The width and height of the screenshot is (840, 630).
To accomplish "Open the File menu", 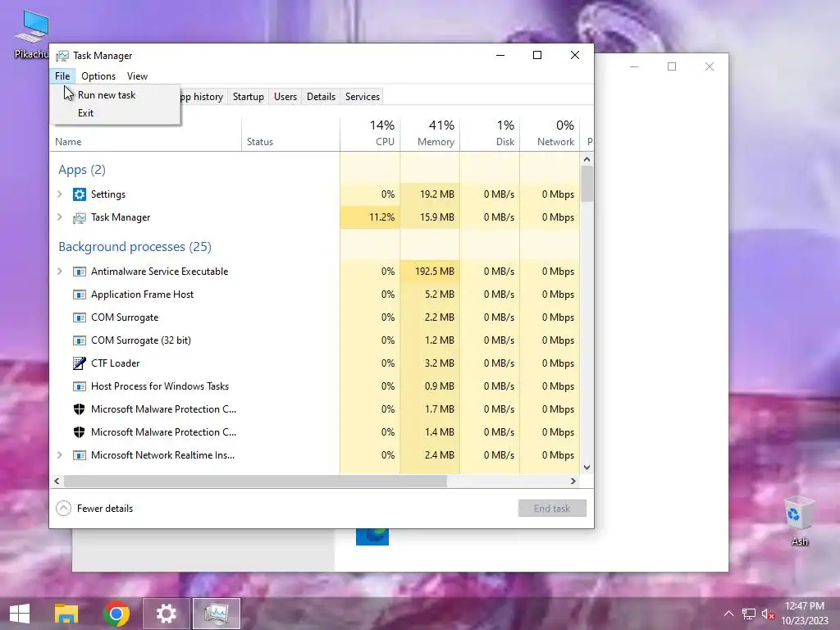I will point(62,76).
